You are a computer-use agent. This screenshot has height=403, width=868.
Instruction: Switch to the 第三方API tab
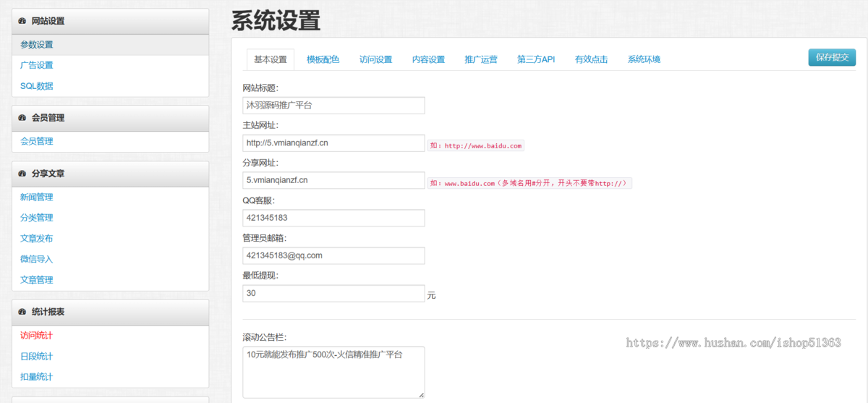pos(536,59)
